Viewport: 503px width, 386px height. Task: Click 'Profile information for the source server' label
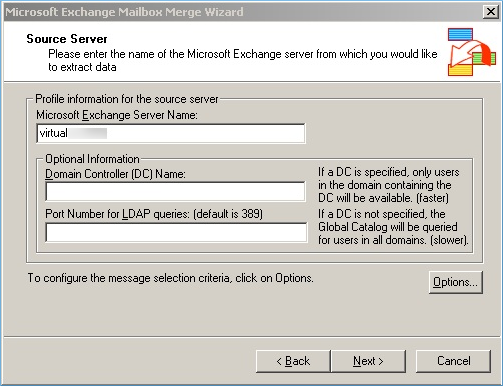[127, 99]
